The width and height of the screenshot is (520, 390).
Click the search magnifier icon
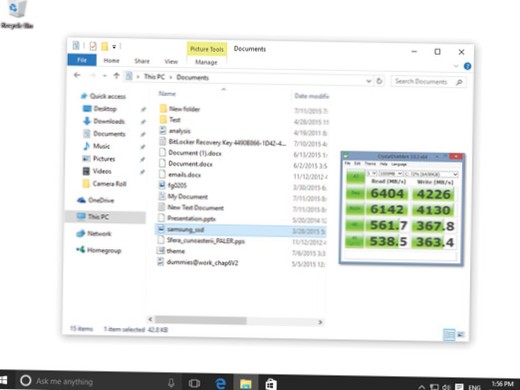(459, 82)
